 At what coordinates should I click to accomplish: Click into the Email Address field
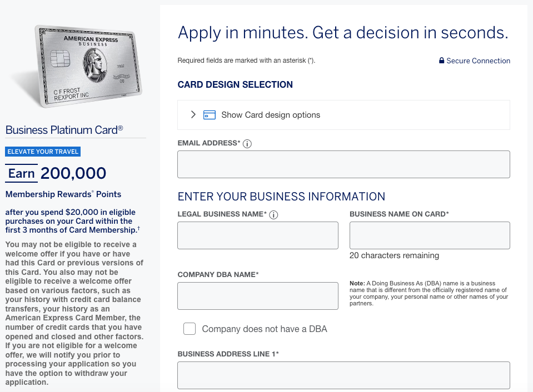(x=343, y=164)
